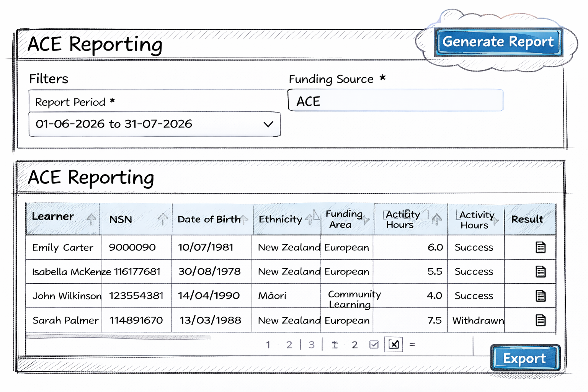
Task: Click the horizontal scrollbar under the table
Action: tap(118, 337)
